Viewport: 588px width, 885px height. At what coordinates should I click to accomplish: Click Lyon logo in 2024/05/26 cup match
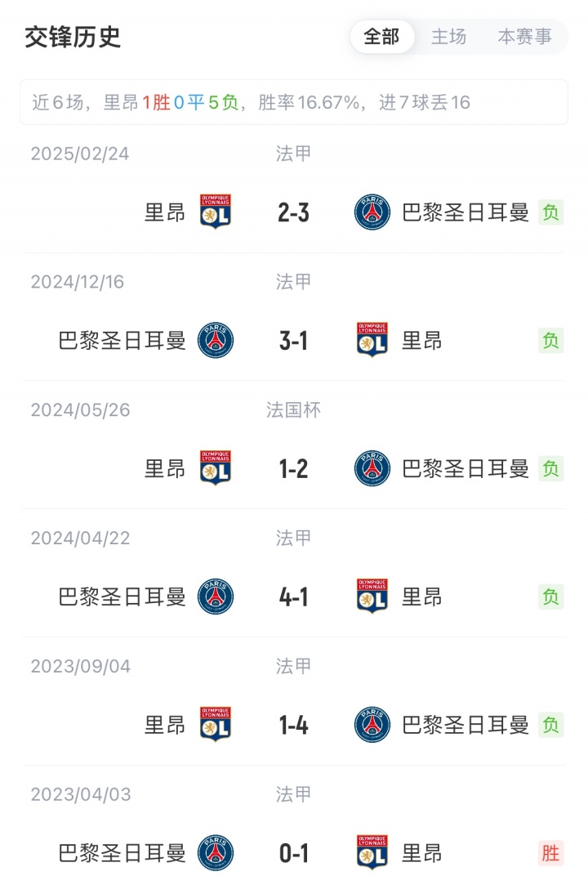pos(216,468)
